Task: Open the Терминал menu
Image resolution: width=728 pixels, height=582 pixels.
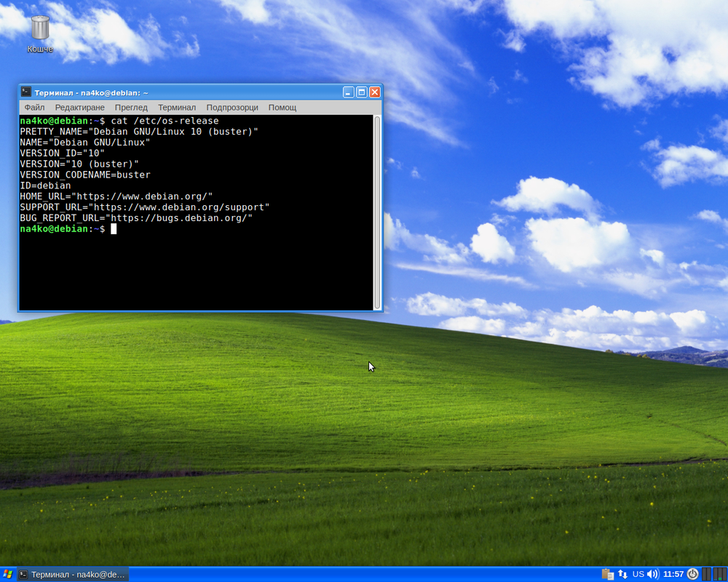Action: pos(177,107)
